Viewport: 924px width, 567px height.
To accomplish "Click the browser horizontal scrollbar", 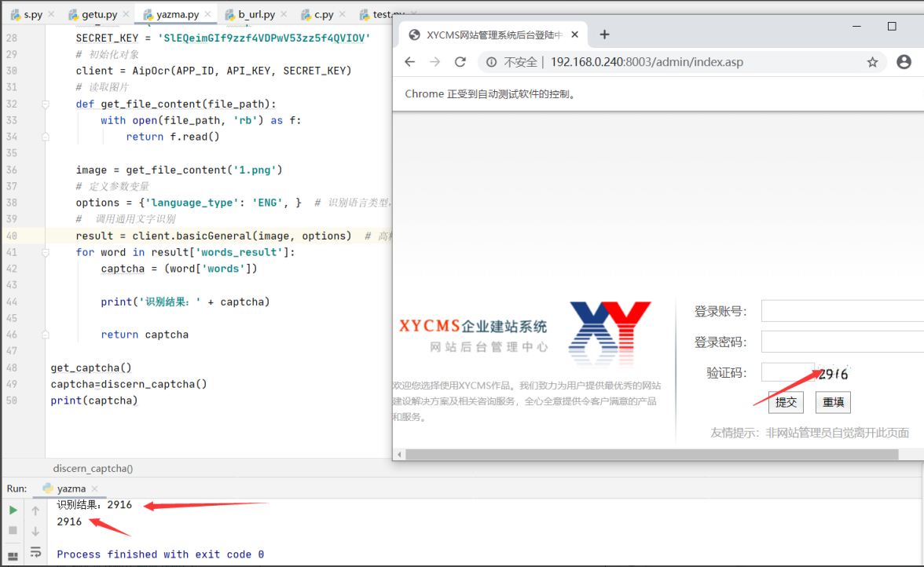I will [x=652, y=454].
